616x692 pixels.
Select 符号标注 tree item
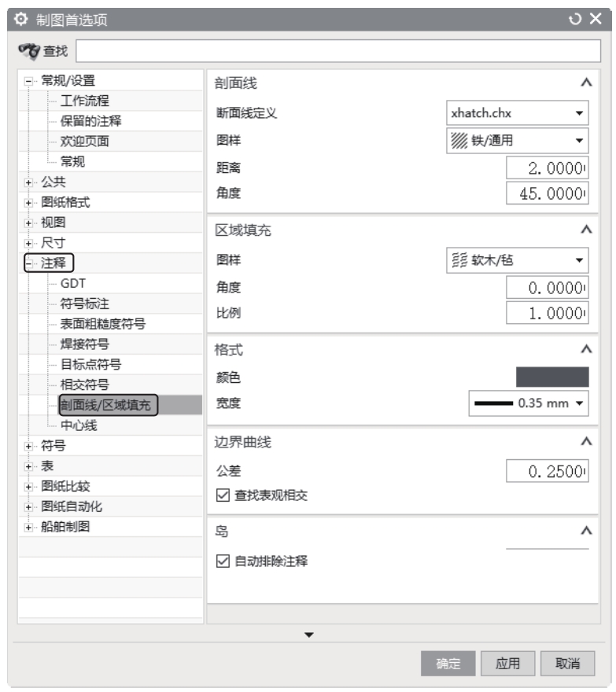click(x=84, y=304)
